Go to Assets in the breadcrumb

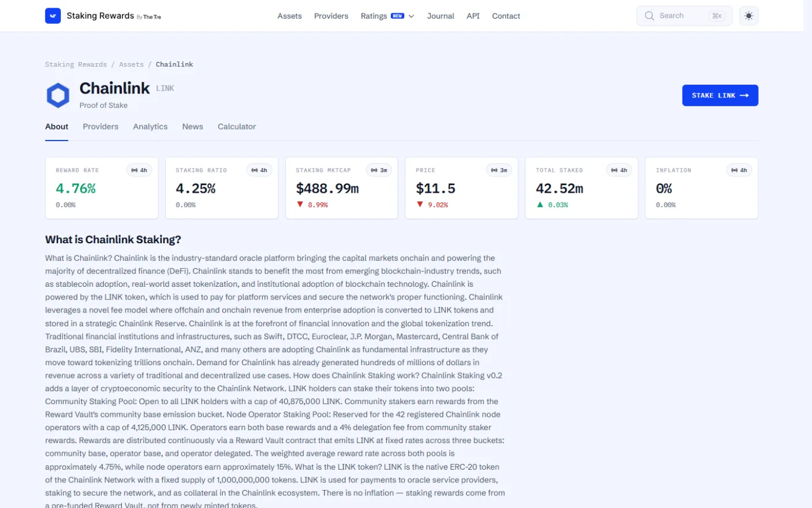(131, 64)
